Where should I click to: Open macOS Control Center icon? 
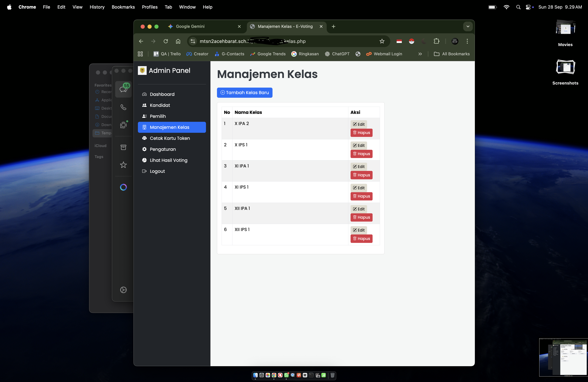point(528,7)
